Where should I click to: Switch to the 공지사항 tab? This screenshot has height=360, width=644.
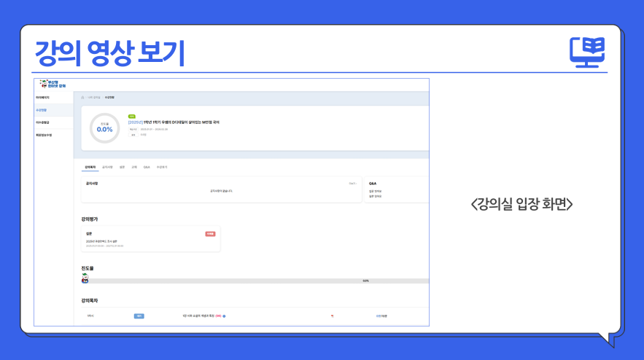click(x=107, y=167)
